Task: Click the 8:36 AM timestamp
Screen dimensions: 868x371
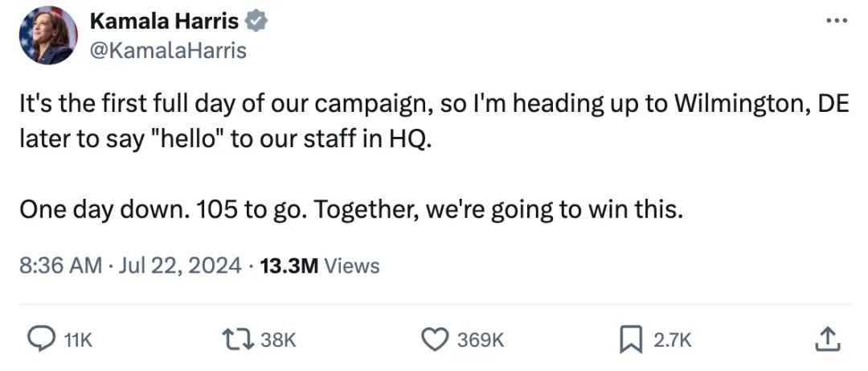Action: 60,266
